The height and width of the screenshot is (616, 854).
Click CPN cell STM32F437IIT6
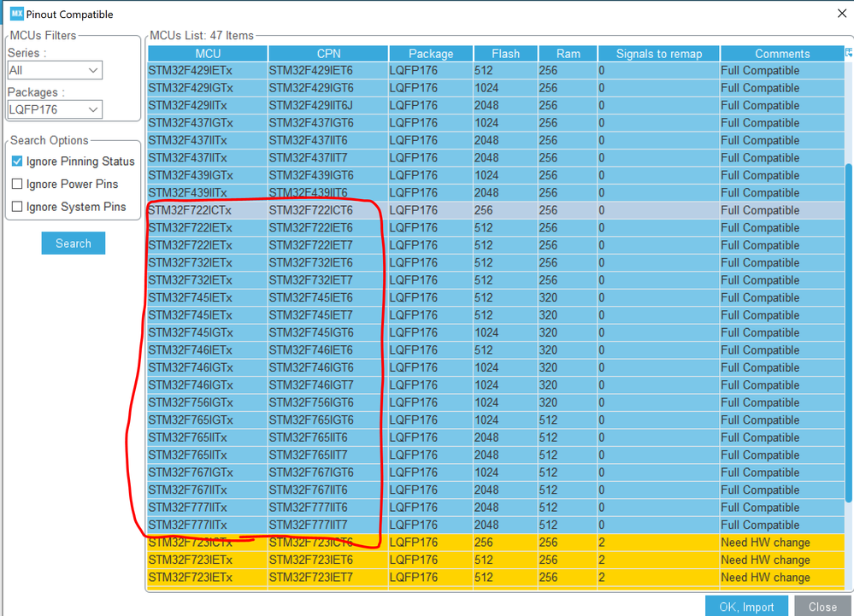click(328, 140)
